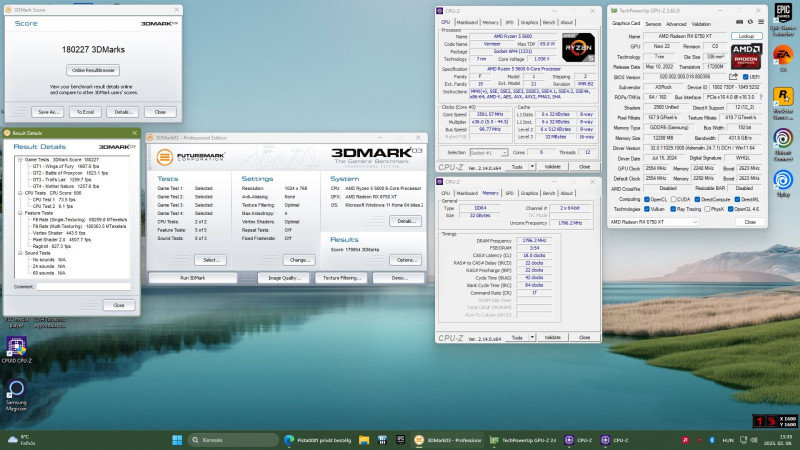Click the GPU-Z refresh icon
The image size is (800, 450).
[x=750, y=22]
